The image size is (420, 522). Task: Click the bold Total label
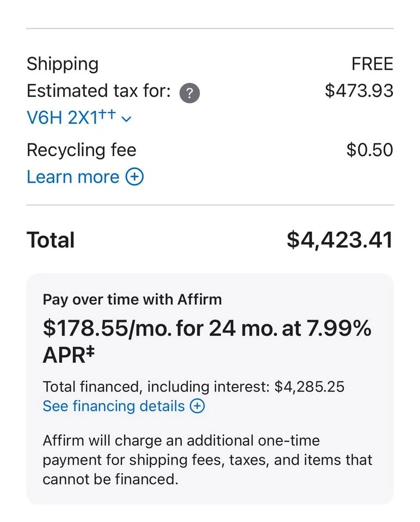51,240
